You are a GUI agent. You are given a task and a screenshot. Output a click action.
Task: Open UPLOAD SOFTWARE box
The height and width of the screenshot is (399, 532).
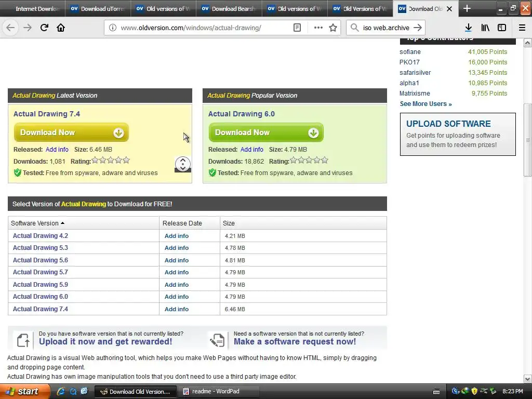(458, 135)
